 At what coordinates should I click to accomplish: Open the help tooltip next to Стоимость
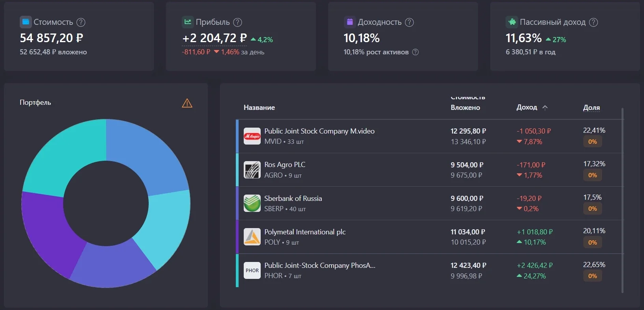(x=81, y=22)
